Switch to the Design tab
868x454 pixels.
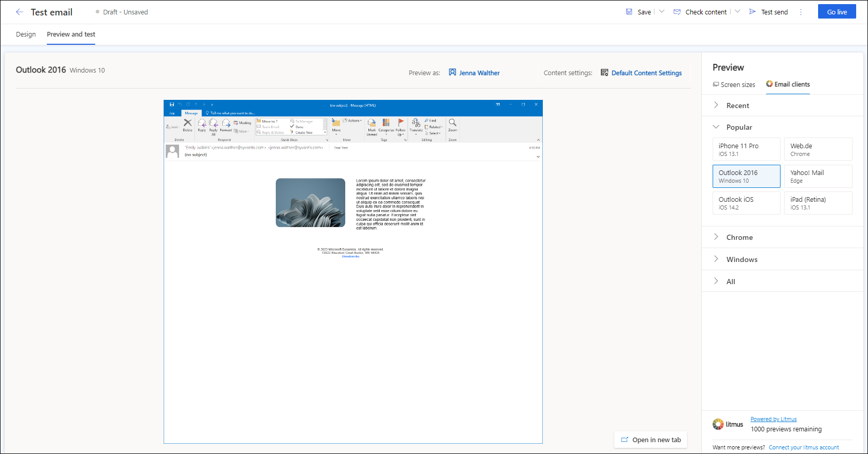pyautogui.click(x=26, y=34)
